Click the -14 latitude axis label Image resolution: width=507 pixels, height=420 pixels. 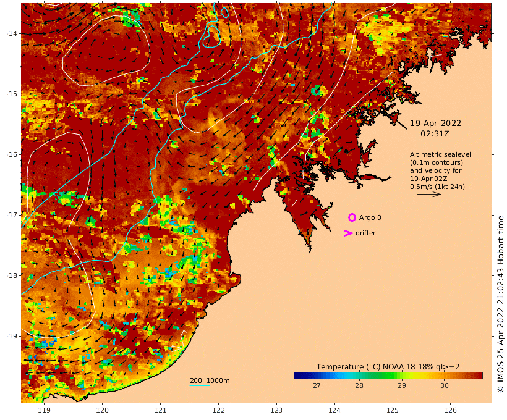[13, 33]
